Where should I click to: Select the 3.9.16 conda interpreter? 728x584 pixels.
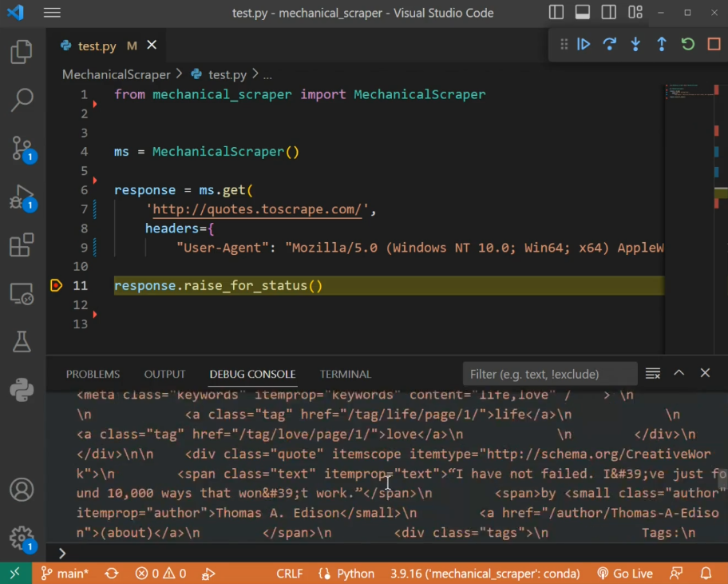(x=485, y=574)
